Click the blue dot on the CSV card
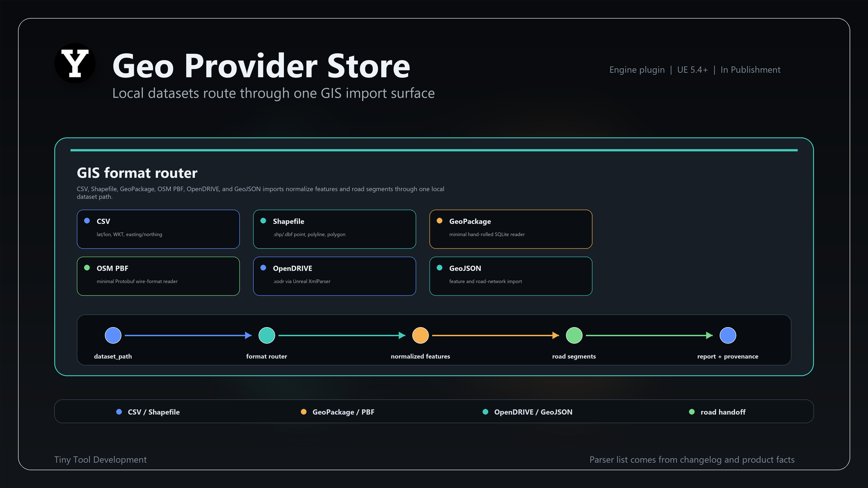The image size is (868, 488). pyautogui.click(x=87, y=221)
